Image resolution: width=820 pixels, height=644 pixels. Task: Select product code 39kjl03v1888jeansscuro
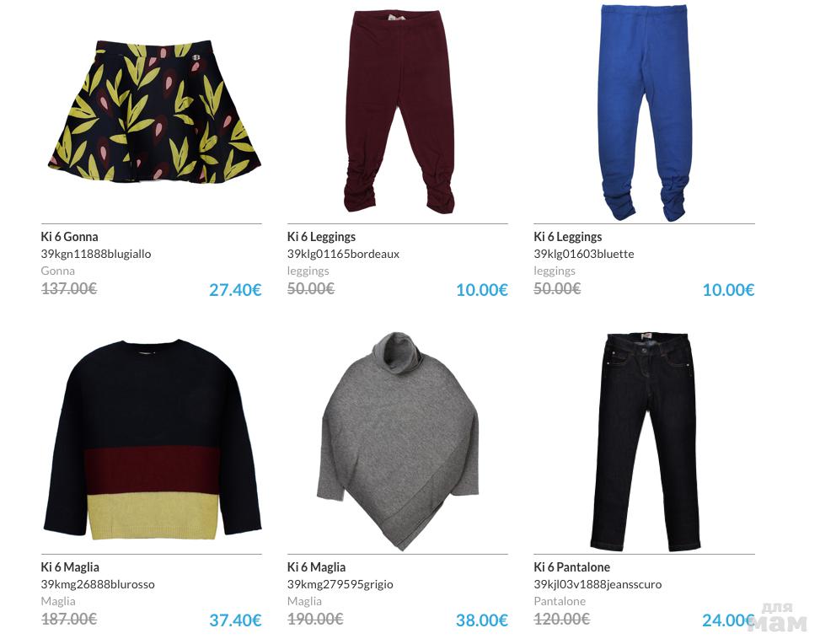(x=598, y=584)
